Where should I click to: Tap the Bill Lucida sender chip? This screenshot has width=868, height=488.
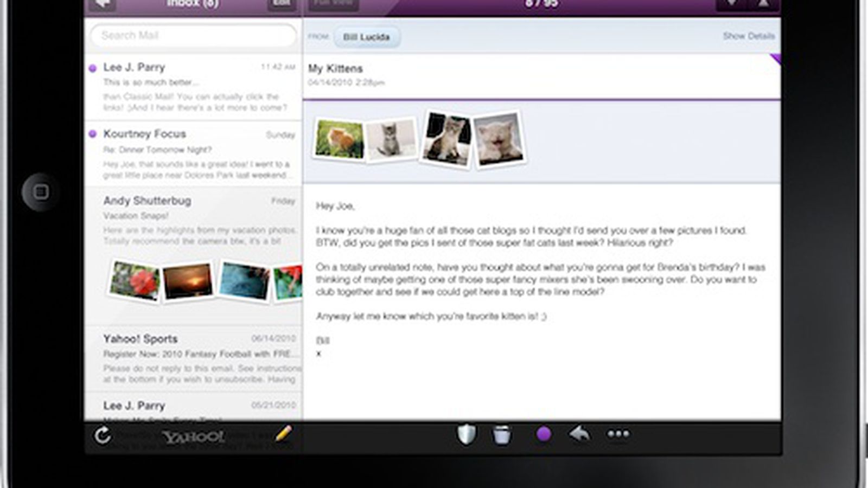(366, 37)
